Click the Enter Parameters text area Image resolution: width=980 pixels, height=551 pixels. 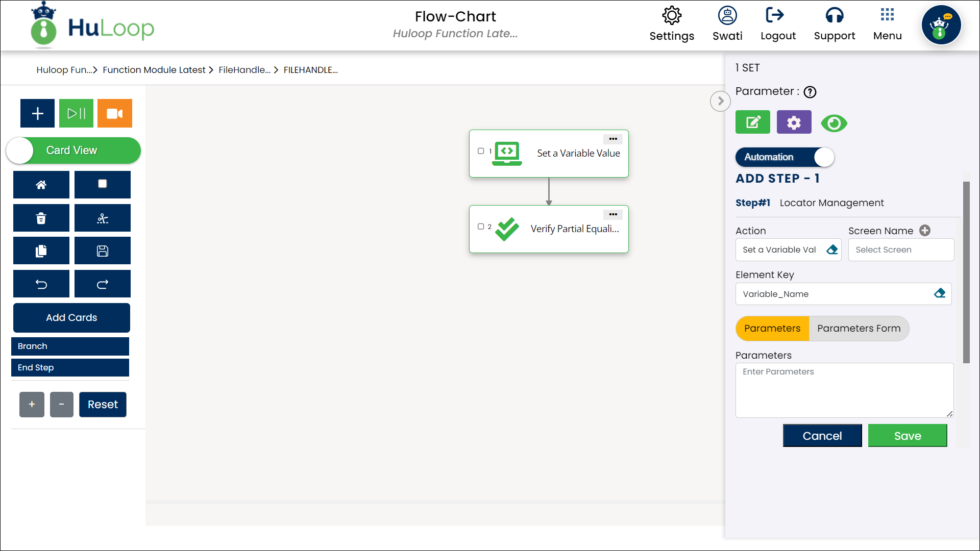(844, 390)
